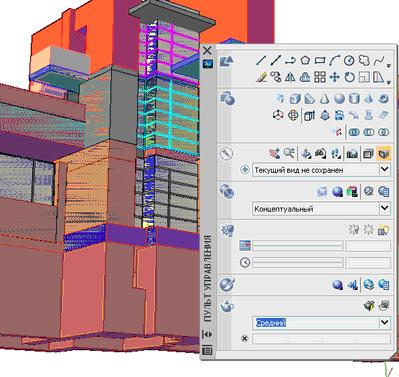Select the Line drawing tool
The width and height of the screenshot is (399, 377).
click(x=261, y=61)
